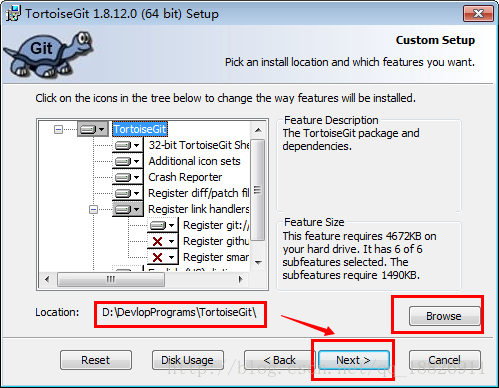
Task: Select the Crash Reporter tree label
Action: [x=185, y=177]
